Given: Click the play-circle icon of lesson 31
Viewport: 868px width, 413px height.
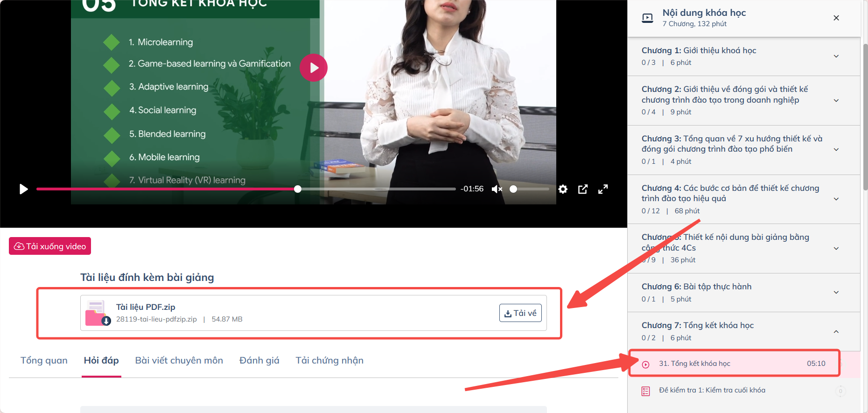Looking at the screenshot, I should [x=646, y=364].
